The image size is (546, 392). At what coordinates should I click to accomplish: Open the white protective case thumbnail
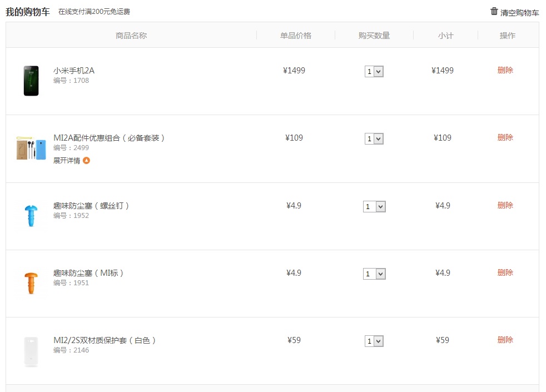pos(31,351)
